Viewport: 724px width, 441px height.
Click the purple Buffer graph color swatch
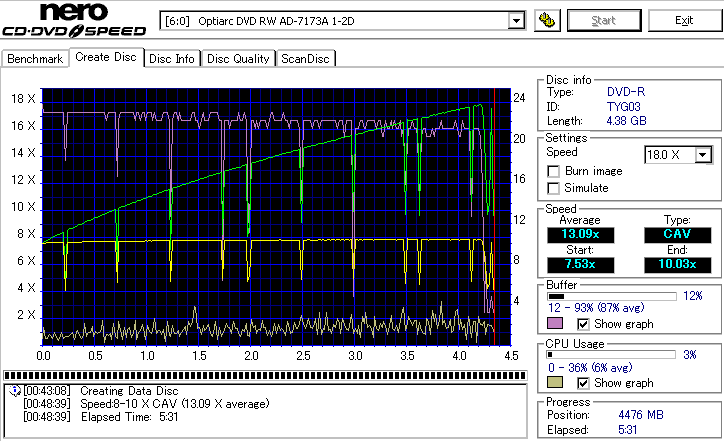[x=555, y=324]
